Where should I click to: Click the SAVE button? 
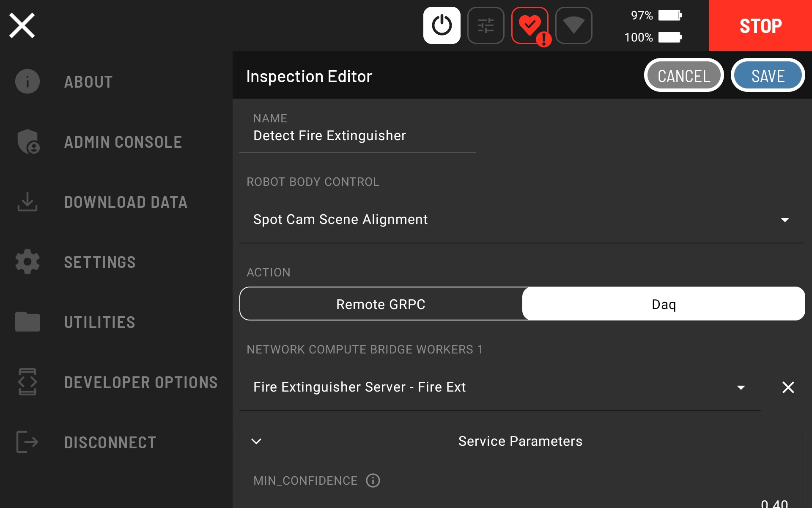pyautogui.click(x=768, y=75)
